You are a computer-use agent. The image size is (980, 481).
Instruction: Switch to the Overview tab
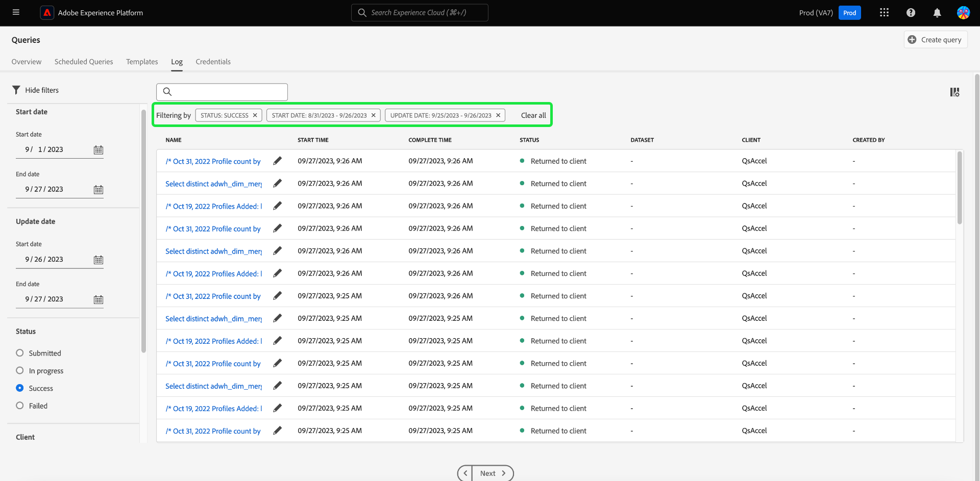(27, 62)
